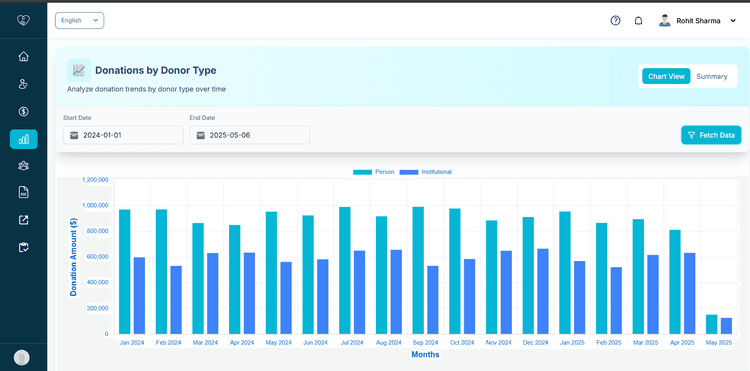Toggle the Institutional legend series

[x=426, y=172]
